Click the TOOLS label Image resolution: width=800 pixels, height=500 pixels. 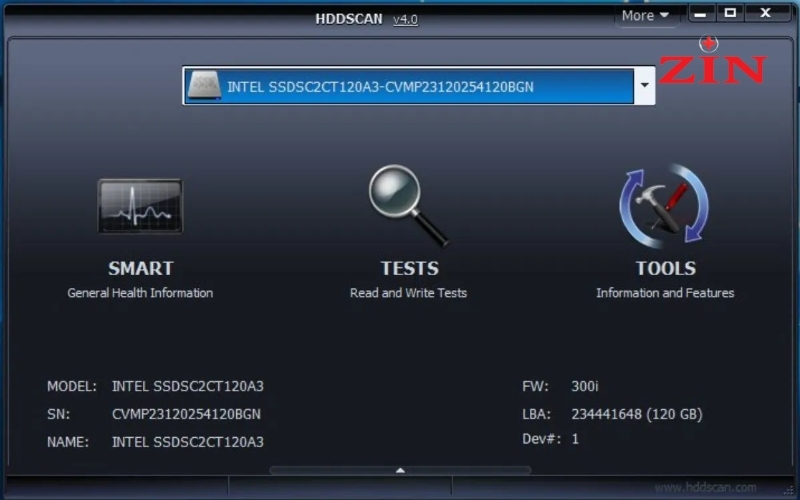tap(665, 268)
